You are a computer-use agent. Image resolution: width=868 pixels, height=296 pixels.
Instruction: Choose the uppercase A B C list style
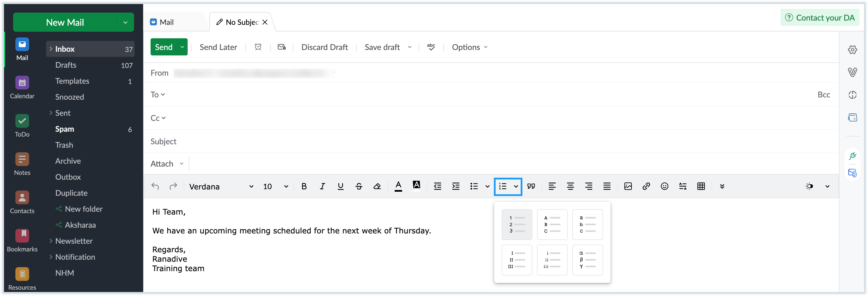point(552,225)
